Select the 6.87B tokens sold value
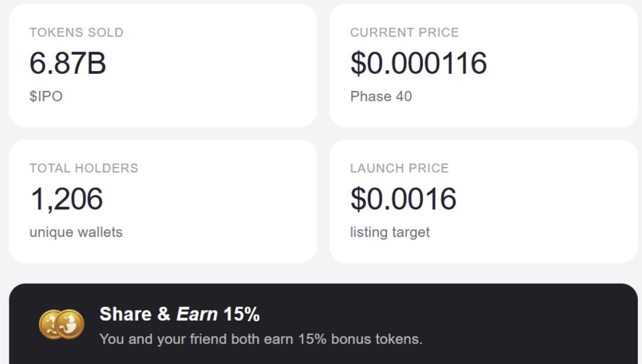Screen dimensions: 642x364 67,63
